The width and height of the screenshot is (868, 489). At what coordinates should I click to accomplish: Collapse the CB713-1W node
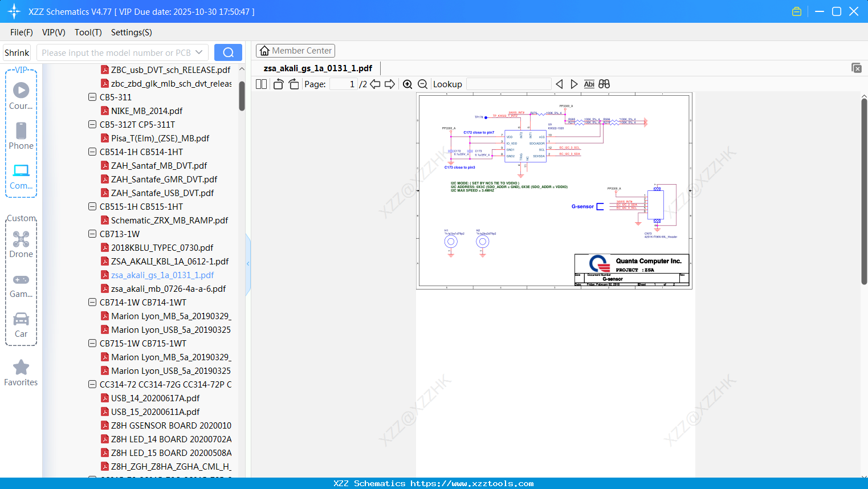[92, 234]
